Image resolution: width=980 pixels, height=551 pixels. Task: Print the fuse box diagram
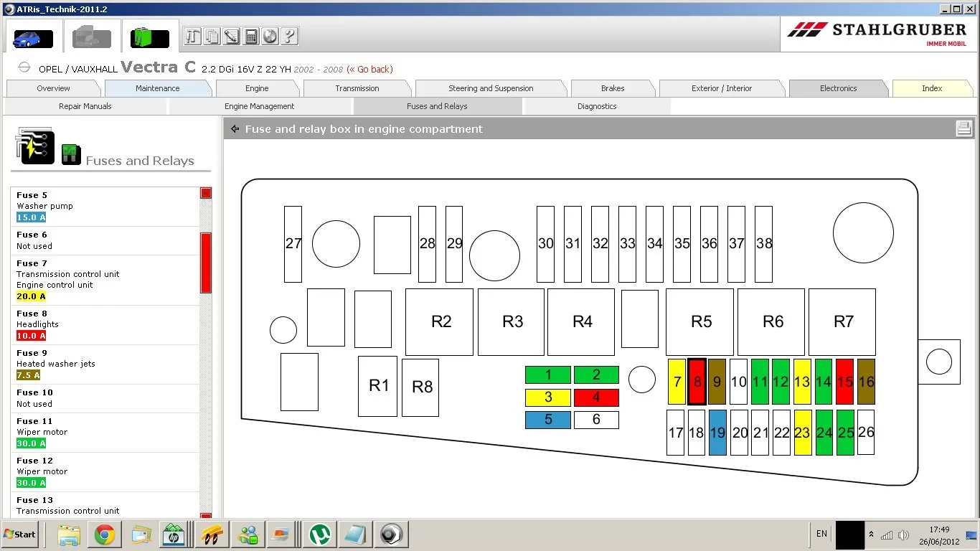pos(963,128)
